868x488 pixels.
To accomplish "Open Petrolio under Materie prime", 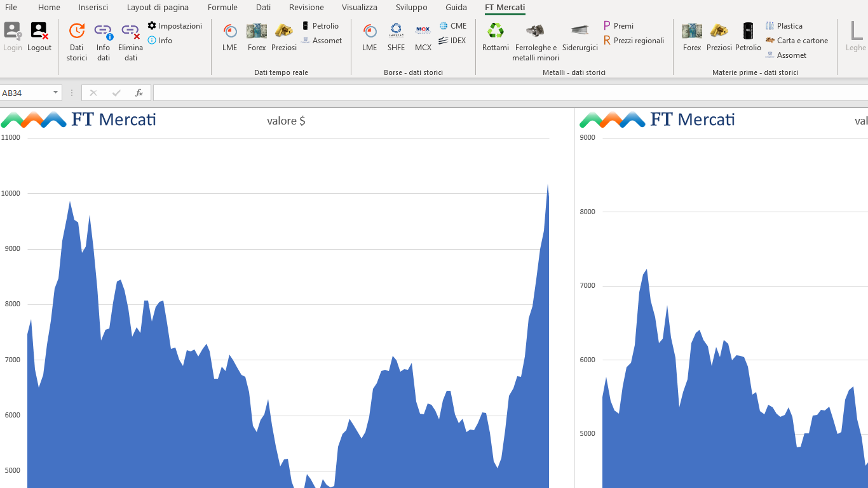I will click(748, 37).
